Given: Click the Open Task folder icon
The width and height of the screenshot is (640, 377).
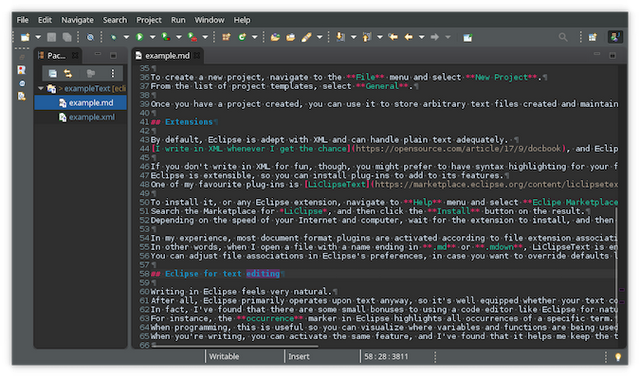Looking at the screenshot, I should (291, 37).
